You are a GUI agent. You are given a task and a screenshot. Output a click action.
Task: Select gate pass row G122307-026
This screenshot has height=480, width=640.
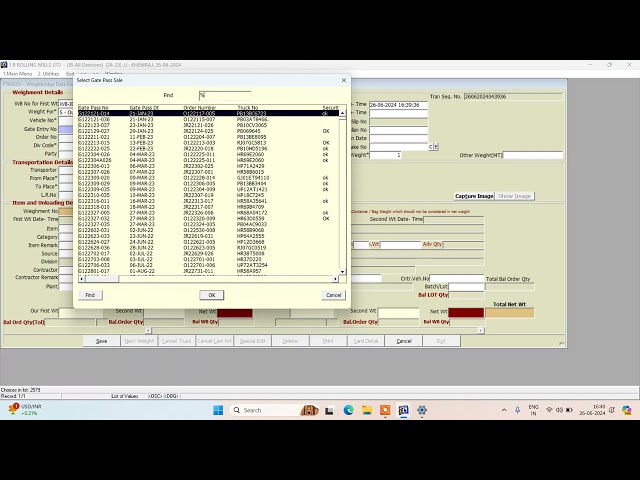click(208, 172)
